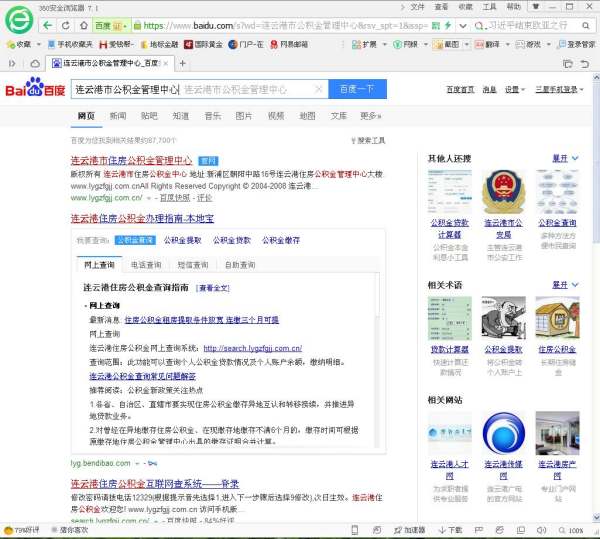The width and height of the screenshot is (600, 539).
Task: Click the restore closed tab undo icon
Action: 584,64
